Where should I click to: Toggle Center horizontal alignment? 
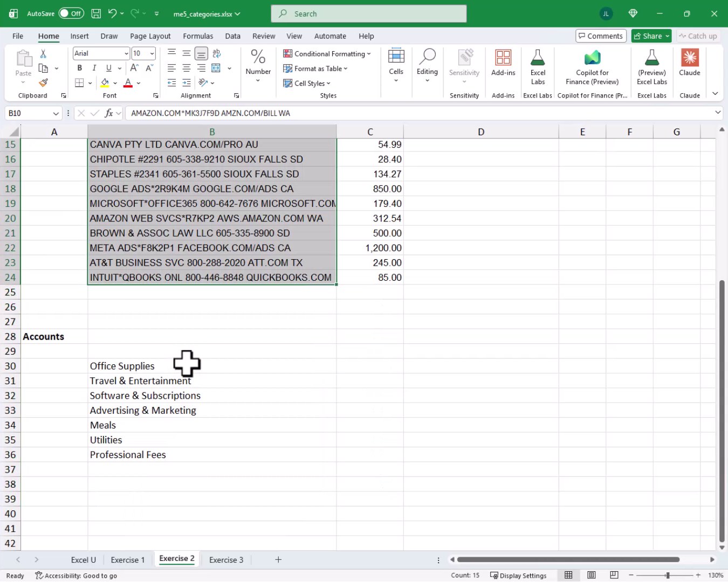tap(187, 68)
